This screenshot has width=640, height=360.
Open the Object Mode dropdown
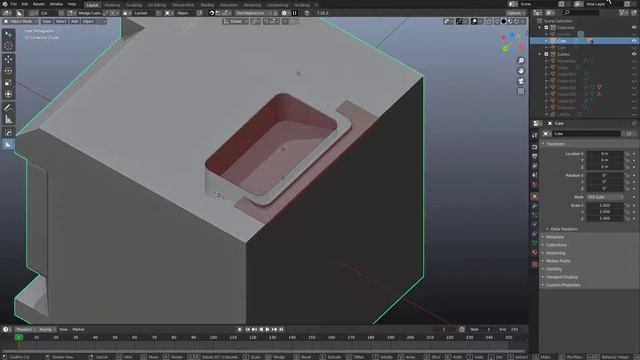pos(20,21)
